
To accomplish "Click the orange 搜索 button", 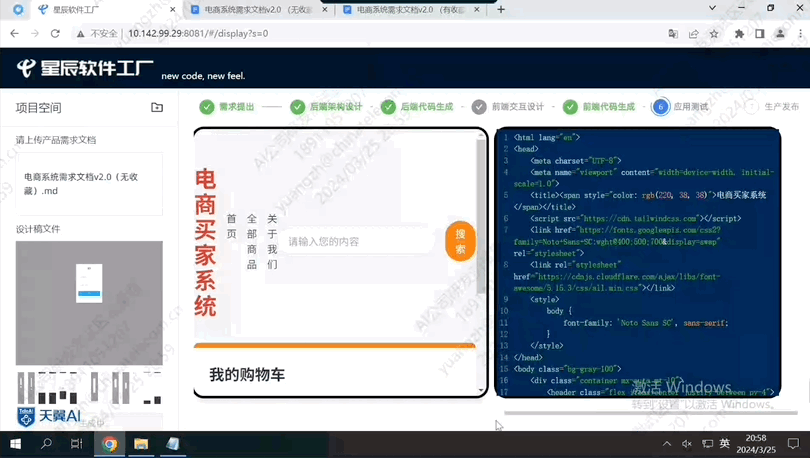I will 460,242.
